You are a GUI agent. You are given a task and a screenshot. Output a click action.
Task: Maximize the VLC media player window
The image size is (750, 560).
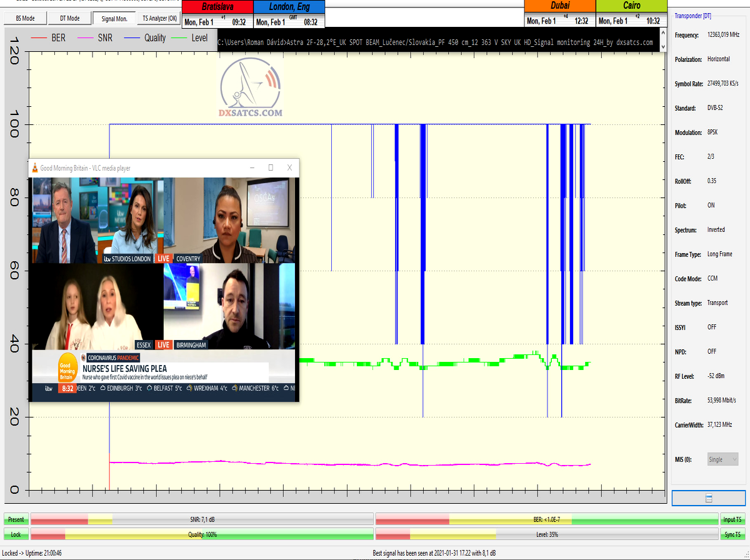click(271, 167)
